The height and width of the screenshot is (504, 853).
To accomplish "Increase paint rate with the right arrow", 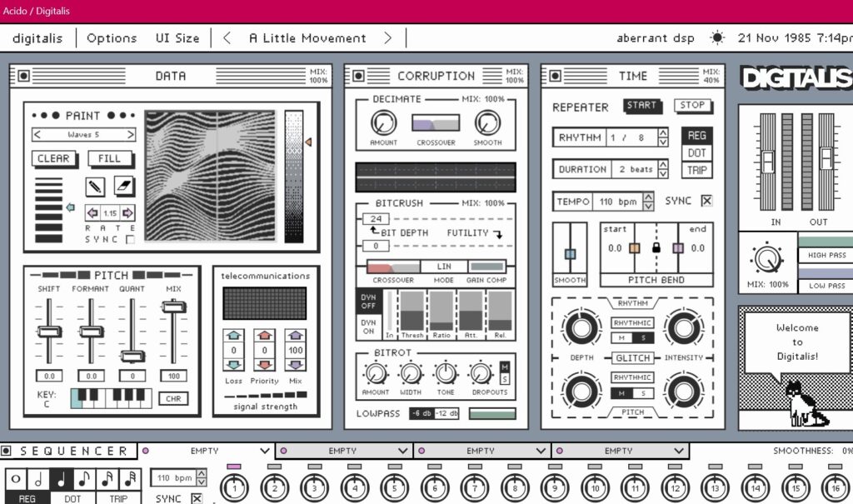I will pos(128,213).
